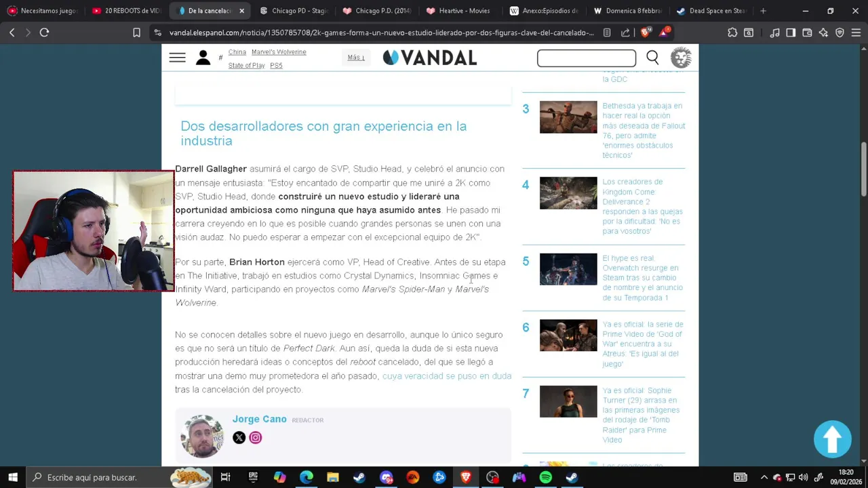This screenshot has width=868, height=488.
Task: Open the Vandal hamburger menu
Action: (177, 58)
